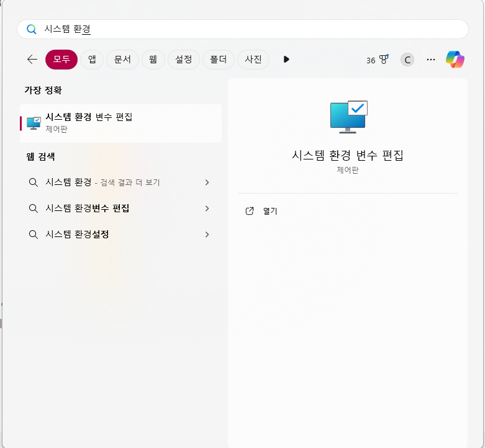Click the large monitor icon in preview pane
The width and height of the screenshot is (485, 448).
348,117
